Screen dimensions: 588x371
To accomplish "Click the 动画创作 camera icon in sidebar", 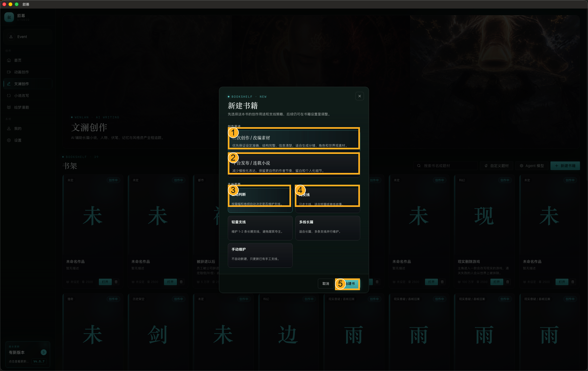I will coord(9,72).
